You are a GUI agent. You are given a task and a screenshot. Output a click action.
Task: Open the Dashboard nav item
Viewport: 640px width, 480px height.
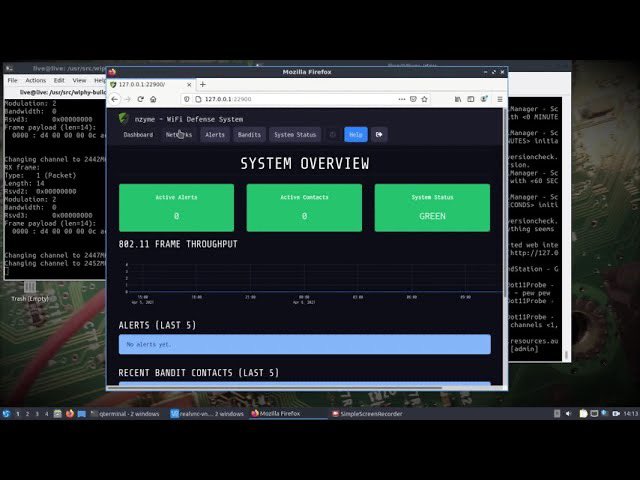138,135
